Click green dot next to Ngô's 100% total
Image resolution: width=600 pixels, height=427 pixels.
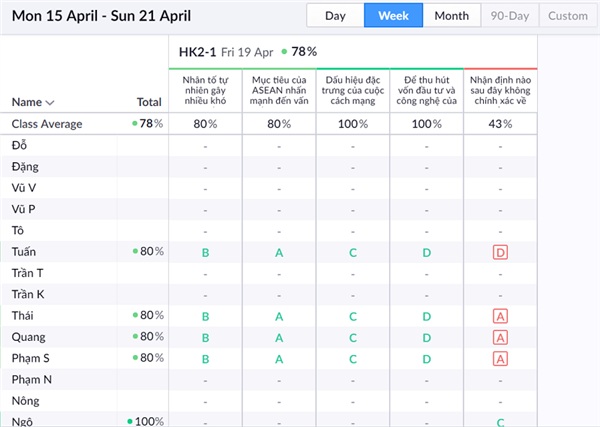pyautogui.click(x=130, y=422)
